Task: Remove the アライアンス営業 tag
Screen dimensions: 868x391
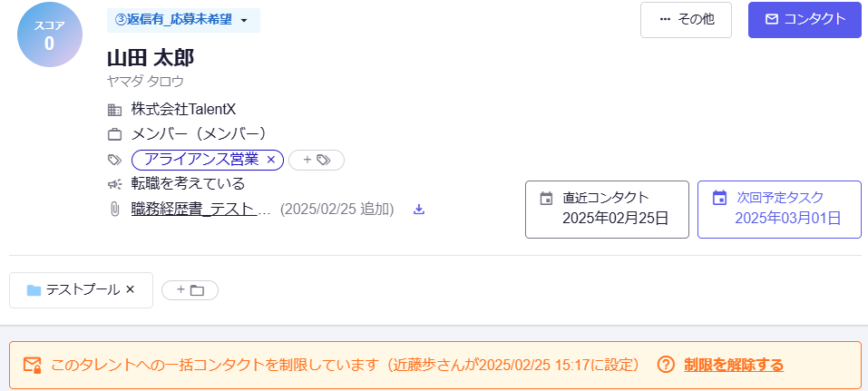Action: coord(271,160)
